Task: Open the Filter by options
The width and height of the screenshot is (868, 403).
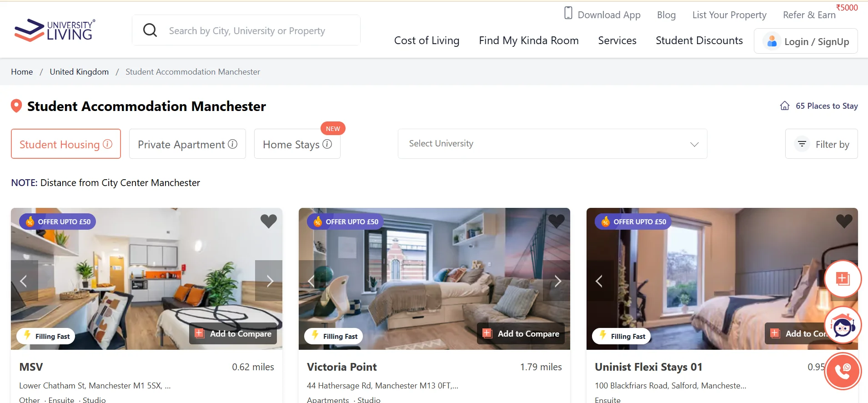Action: coord(821,144)
